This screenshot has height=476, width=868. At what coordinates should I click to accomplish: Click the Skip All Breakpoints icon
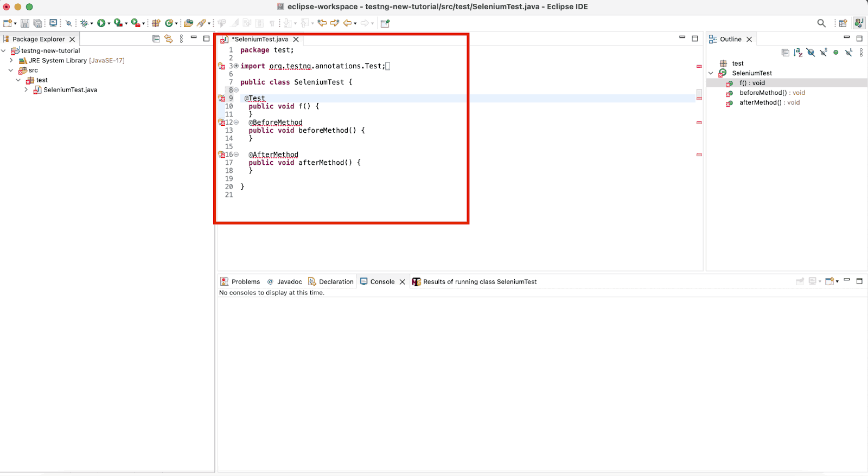pos(68,23)
